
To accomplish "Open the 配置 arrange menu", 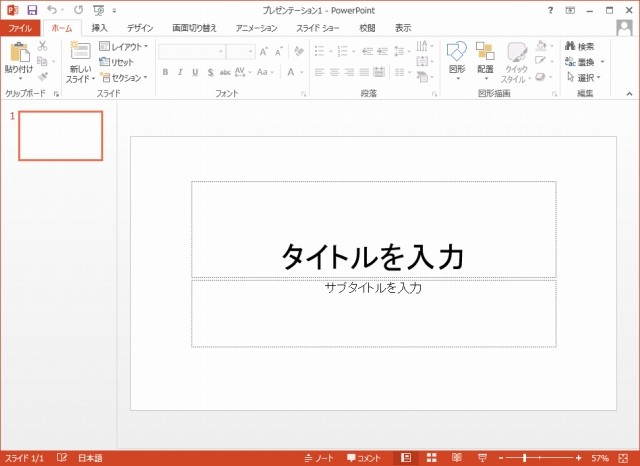I will [x=485, y=60].
